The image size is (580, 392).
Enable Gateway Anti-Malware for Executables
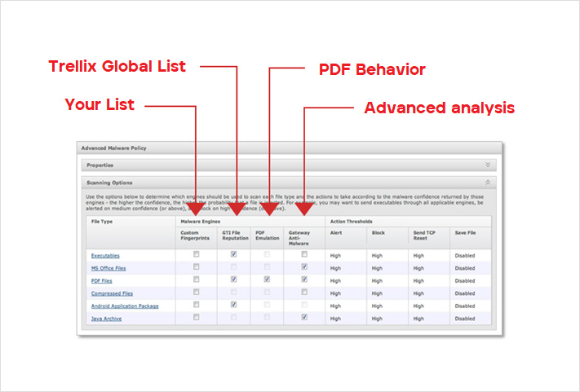coord(304,254)
